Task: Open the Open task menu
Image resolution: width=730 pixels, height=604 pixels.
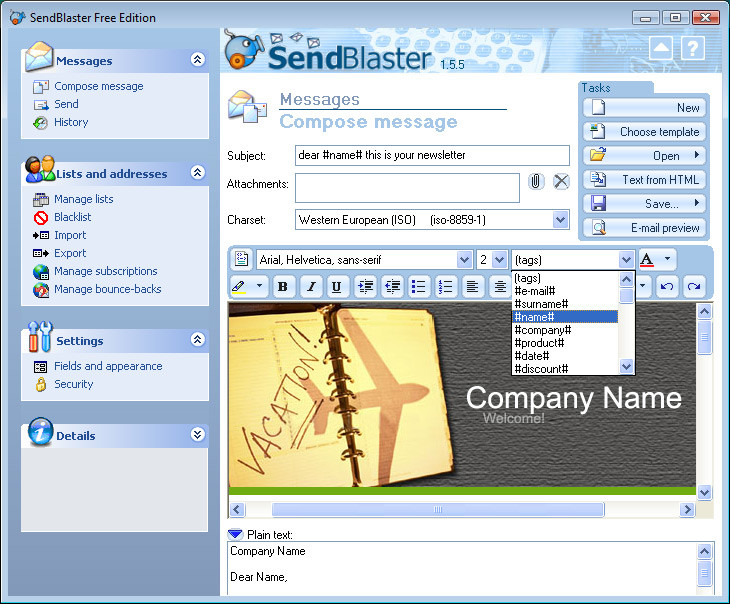Action: pos(644,156)
